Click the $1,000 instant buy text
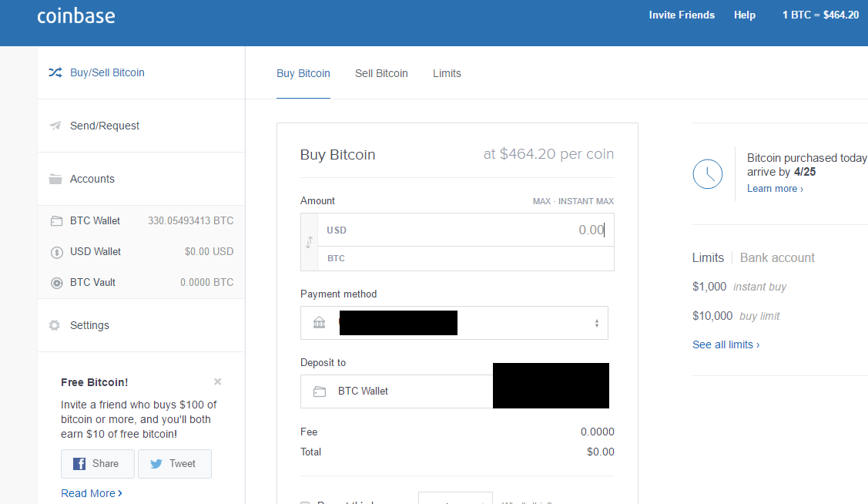The height and width of the screenshot is (504, 868). click(739, 287)
